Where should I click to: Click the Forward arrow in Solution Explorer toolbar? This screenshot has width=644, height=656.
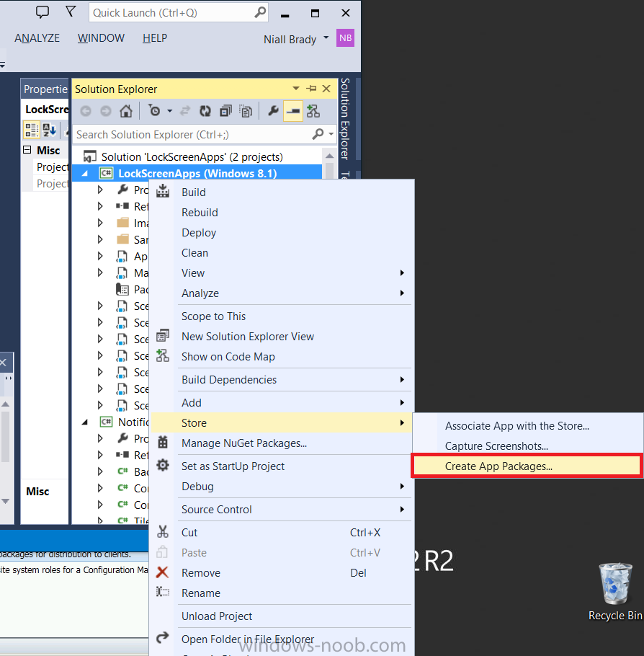click(106, 111)
